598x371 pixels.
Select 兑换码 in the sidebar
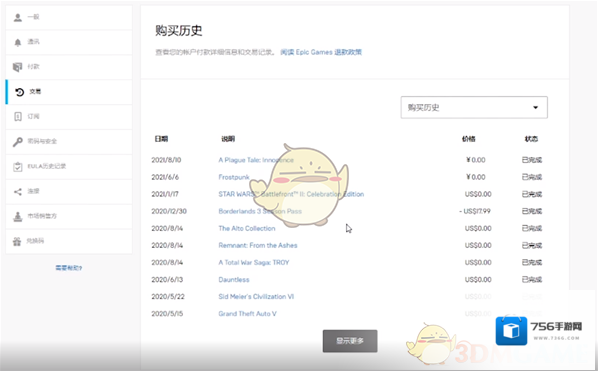(x=69, y=241)
